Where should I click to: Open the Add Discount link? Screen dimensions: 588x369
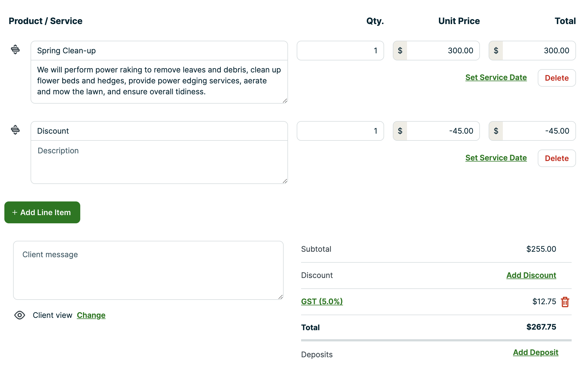[x=531, y=275]
